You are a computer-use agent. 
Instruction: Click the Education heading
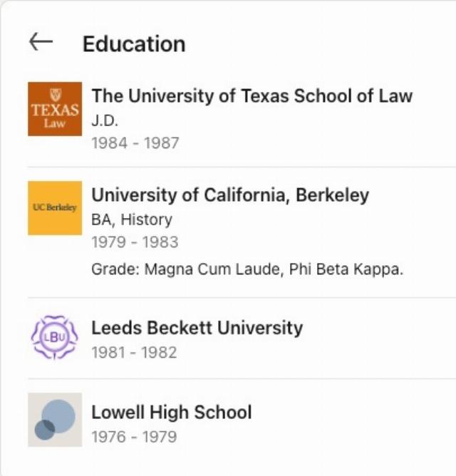pos(134,44)
